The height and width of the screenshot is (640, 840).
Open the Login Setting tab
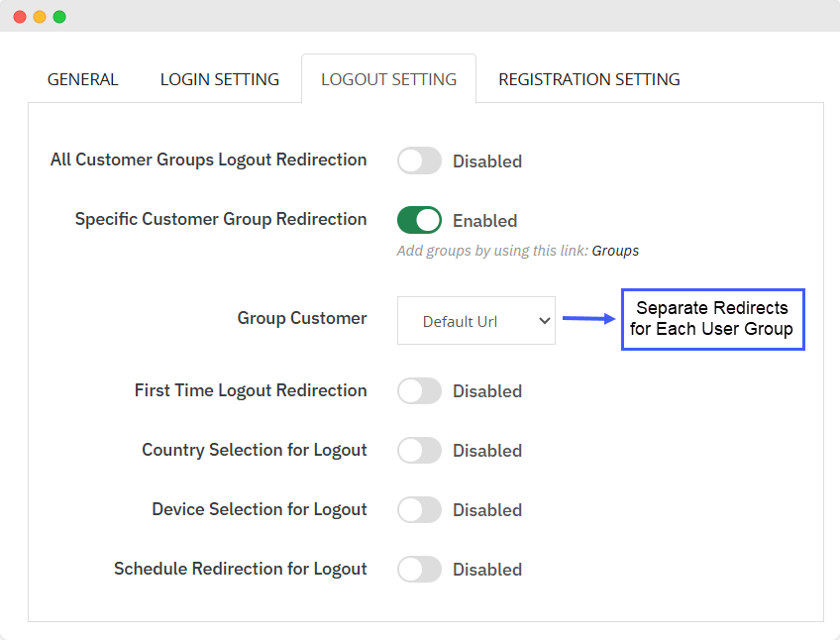tap(220, 79)
